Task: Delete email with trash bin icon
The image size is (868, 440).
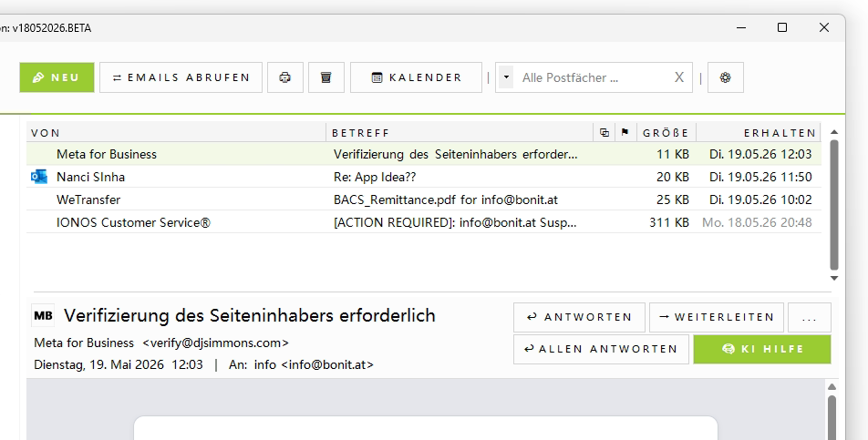Action: pos(326,77)
